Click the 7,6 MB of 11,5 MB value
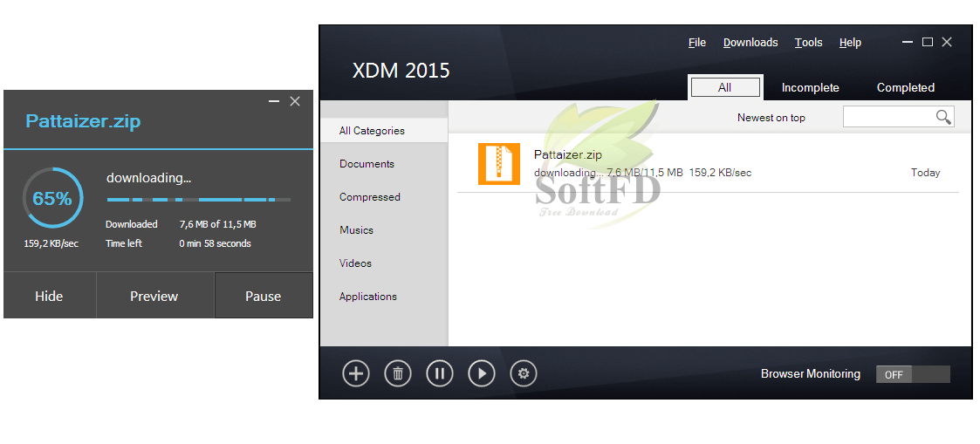 tap(217, 224)
